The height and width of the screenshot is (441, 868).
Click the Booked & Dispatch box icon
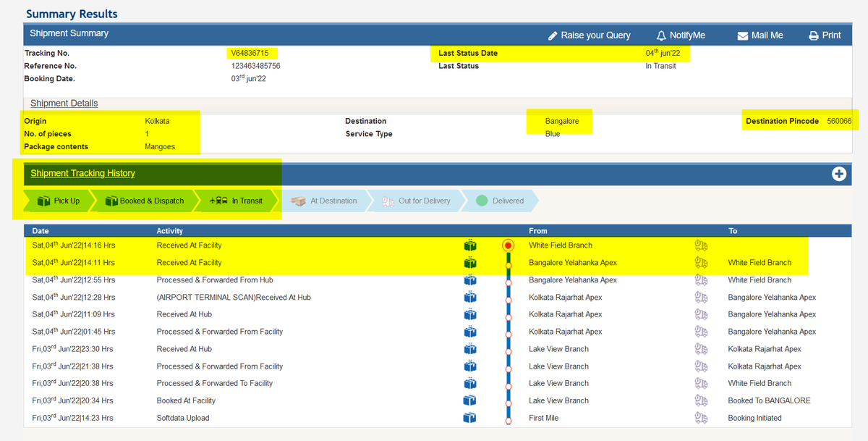111,201
